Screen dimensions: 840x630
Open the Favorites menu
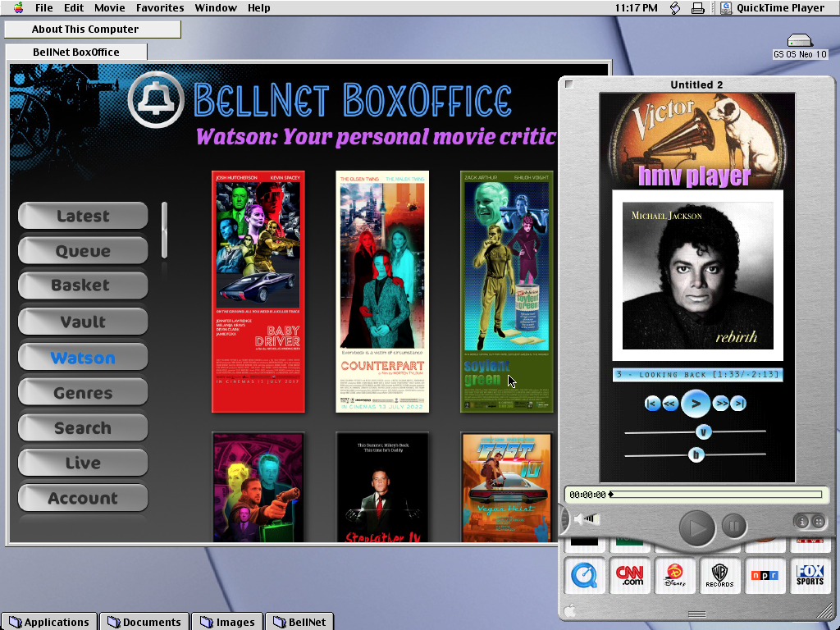click(160, 8)
